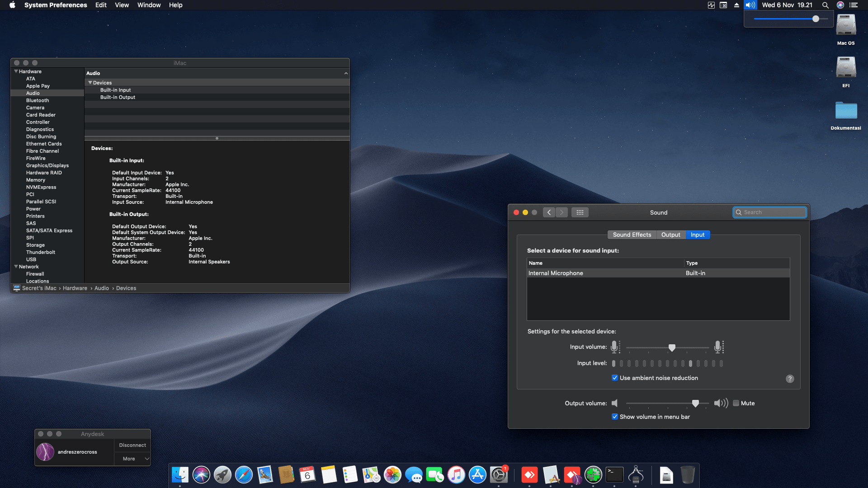Image resolution: width=868 pixels, height=488 pixels.
Task: Expand the Network section in the sidebar
Action: (16, 267)
